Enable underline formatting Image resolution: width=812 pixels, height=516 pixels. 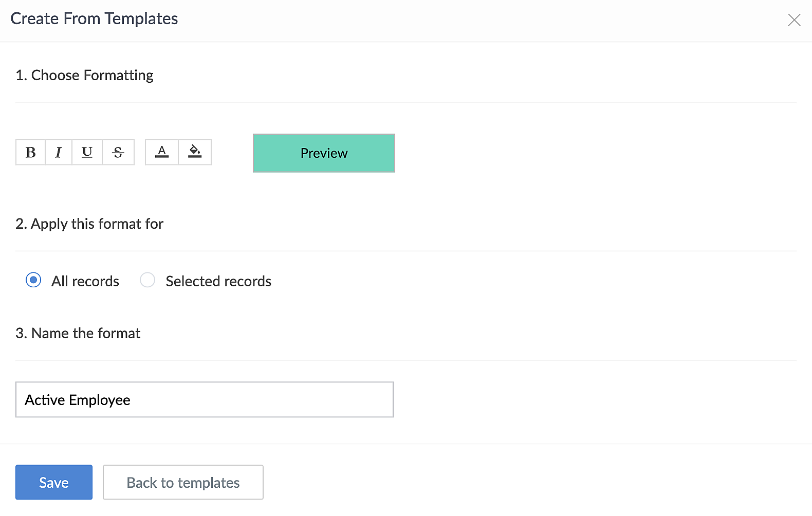click(87, 152)
